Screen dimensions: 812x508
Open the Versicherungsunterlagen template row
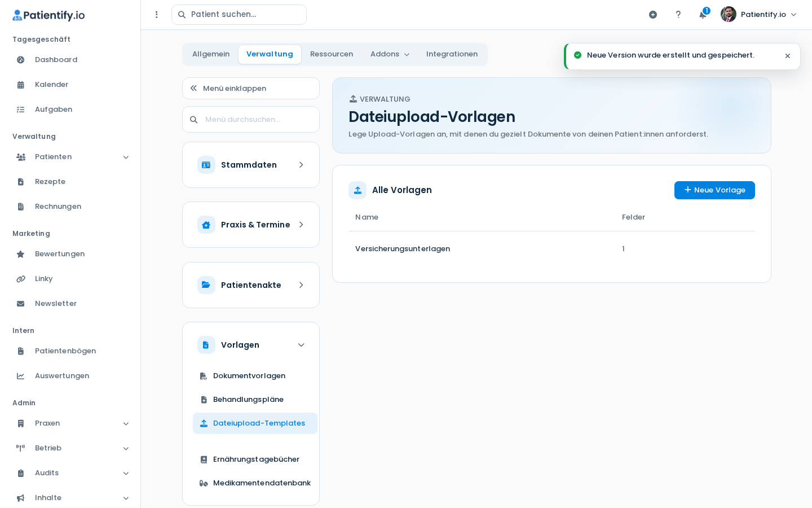551,249
